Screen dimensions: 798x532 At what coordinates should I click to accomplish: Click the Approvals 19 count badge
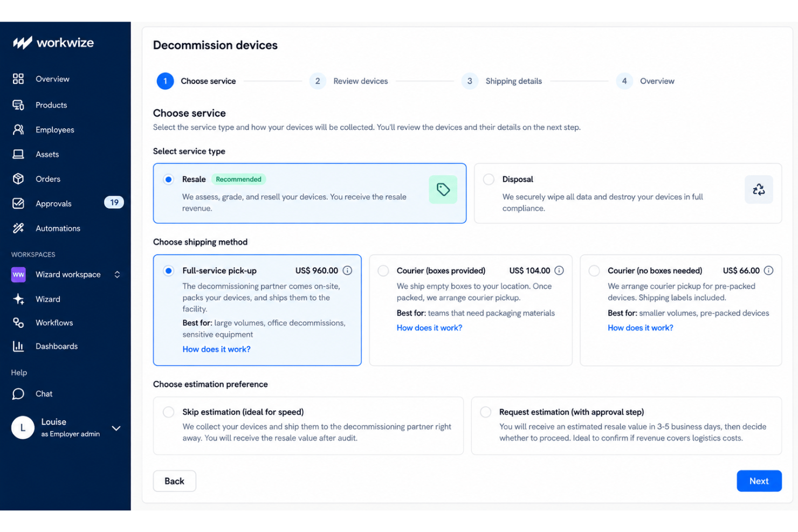pos(114,203)
